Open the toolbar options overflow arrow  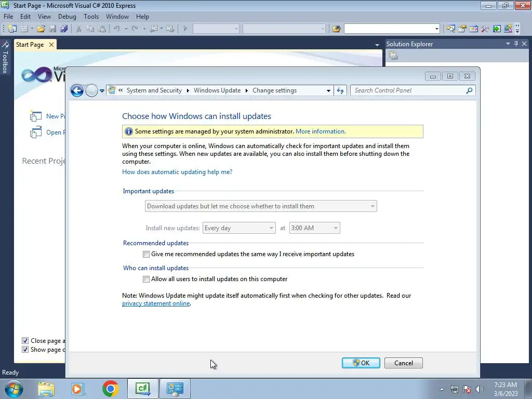[x=517, y=29]
